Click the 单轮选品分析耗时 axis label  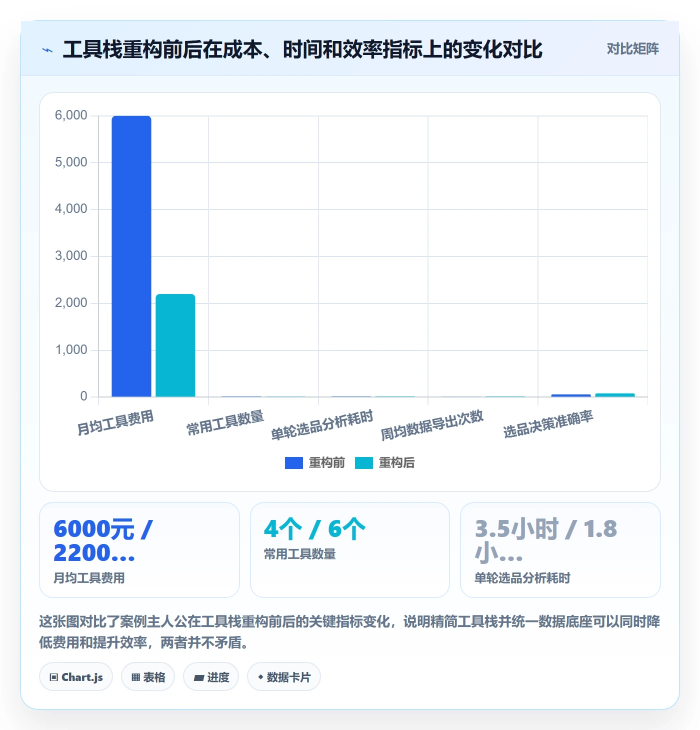pos(322,425)
